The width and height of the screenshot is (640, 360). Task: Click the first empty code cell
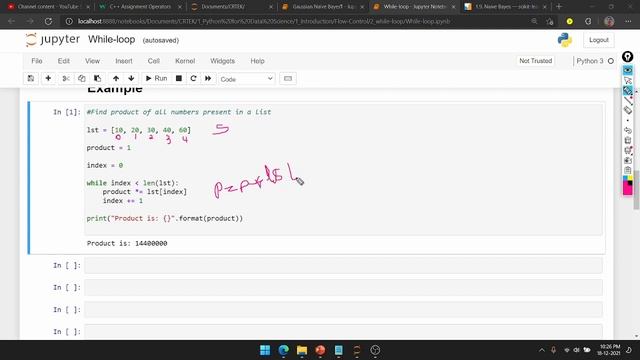point(343,266)
